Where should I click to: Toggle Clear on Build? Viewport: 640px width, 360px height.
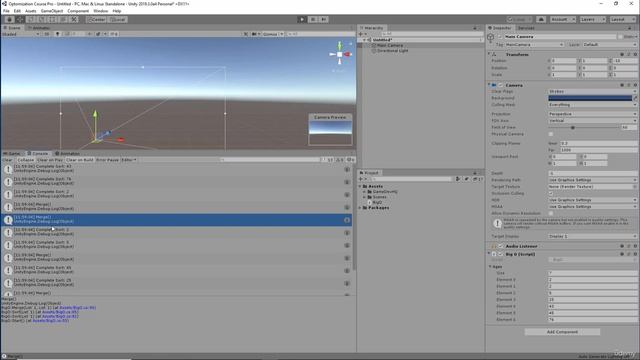point(80,160)
